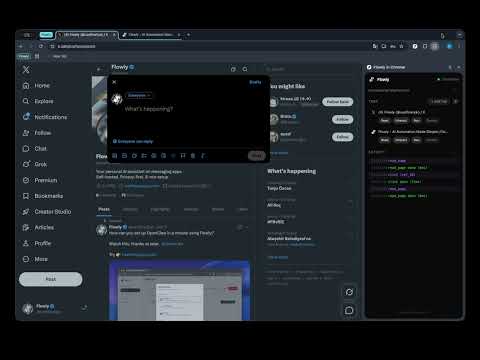The image size is (480, 360).
Task: Open Drafts in the compose dialog
Action: (255, 82)
